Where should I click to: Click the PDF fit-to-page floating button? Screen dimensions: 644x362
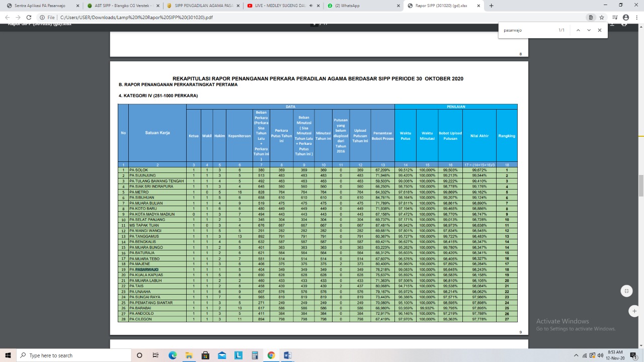(x=626, y=291)
